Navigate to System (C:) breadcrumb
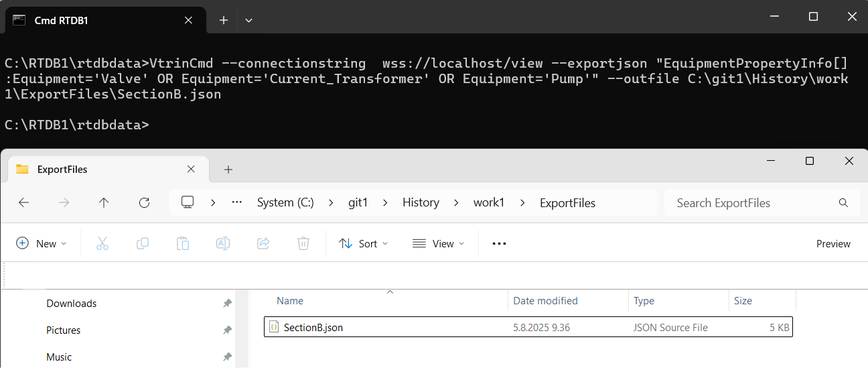 [285, 202]
